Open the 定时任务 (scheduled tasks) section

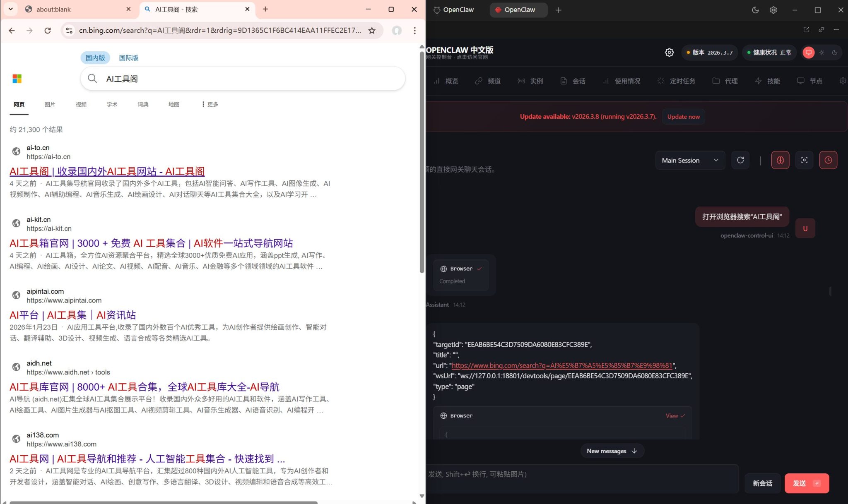[x=677, y=81]
